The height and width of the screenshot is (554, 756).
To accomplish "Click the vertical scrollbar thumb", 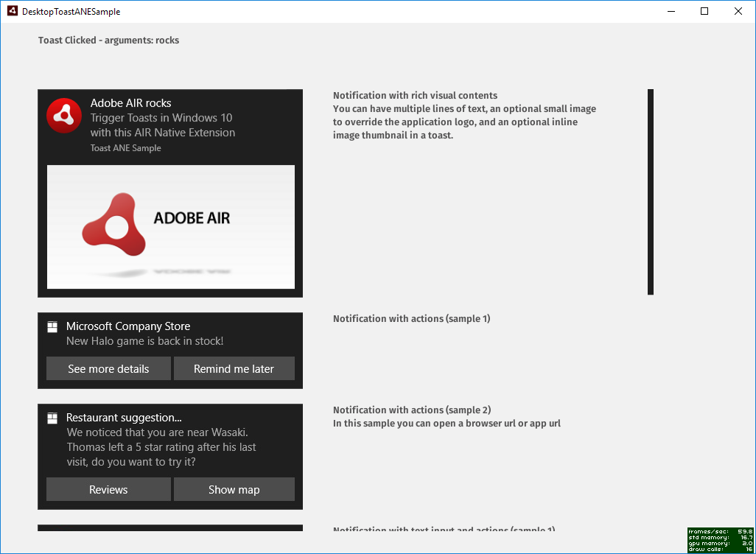I will pyautogui.click(x=651, y=192).
